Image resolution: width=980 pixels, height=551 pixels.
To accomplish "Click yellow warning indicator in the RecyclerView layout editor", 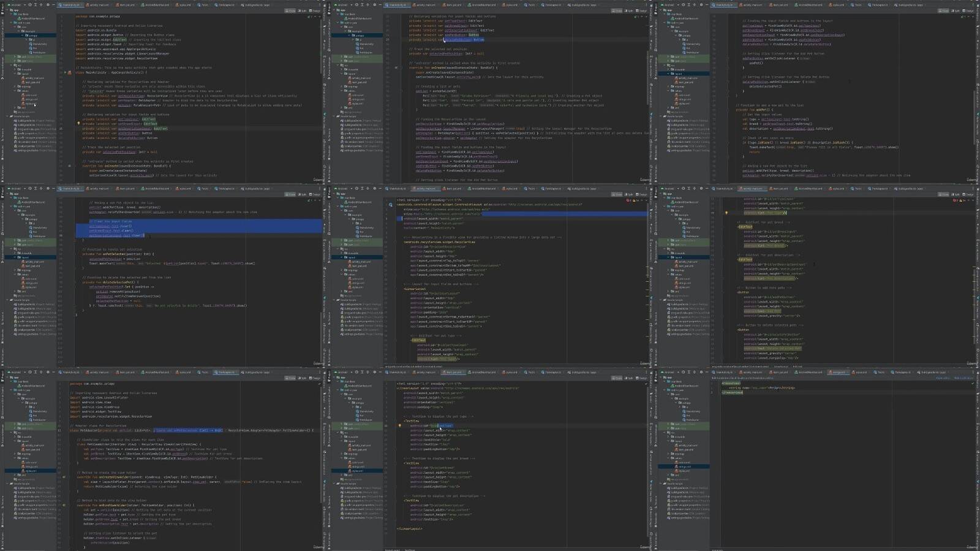I will coord(636,200).
